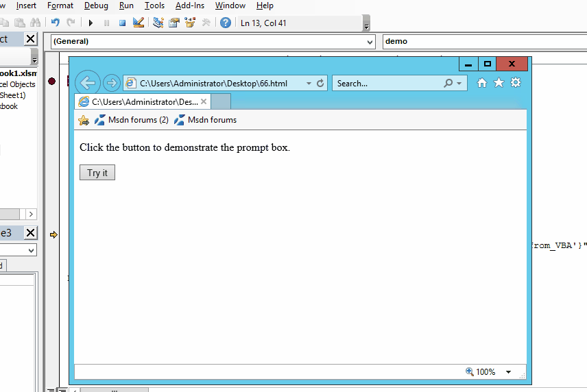
Task: Open the IE zoom level dropdown arrow
Action: tap(508, 372)
